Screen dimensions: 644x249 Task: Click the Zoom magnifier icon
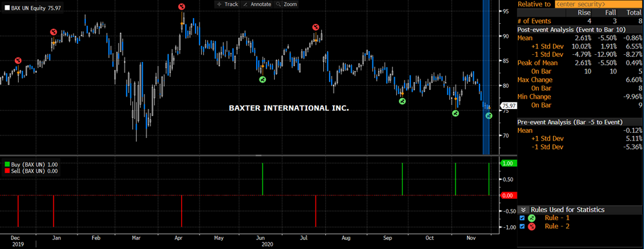(279, 4)
